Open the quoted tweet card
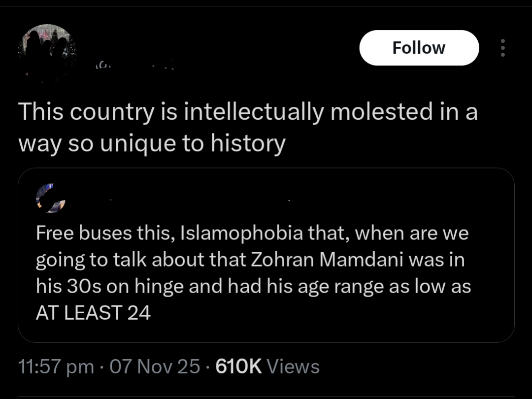The image size is (532, 399). (x=266, y=255)
